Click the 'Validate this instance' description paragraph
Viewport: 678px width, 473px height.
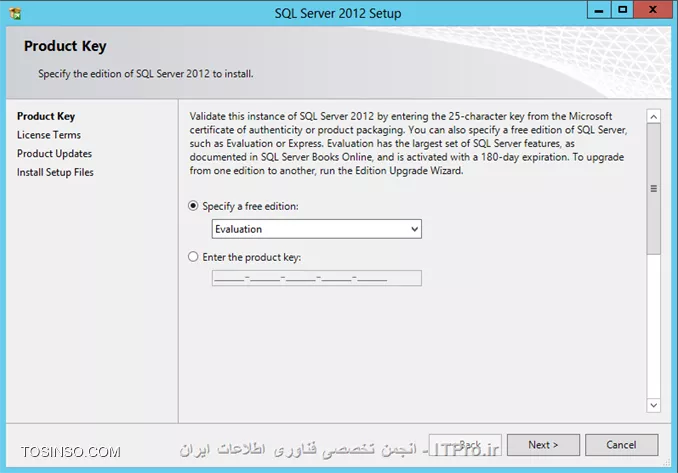[408, 143]
